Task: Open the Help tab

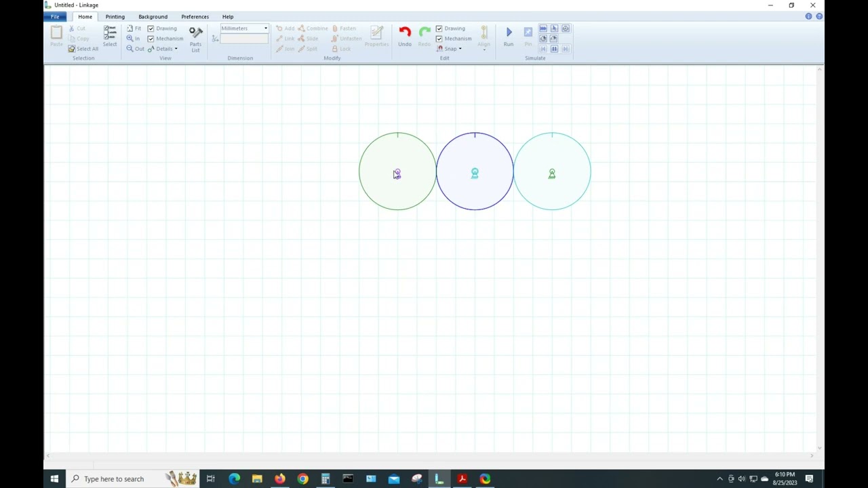Action: [228, 16]
